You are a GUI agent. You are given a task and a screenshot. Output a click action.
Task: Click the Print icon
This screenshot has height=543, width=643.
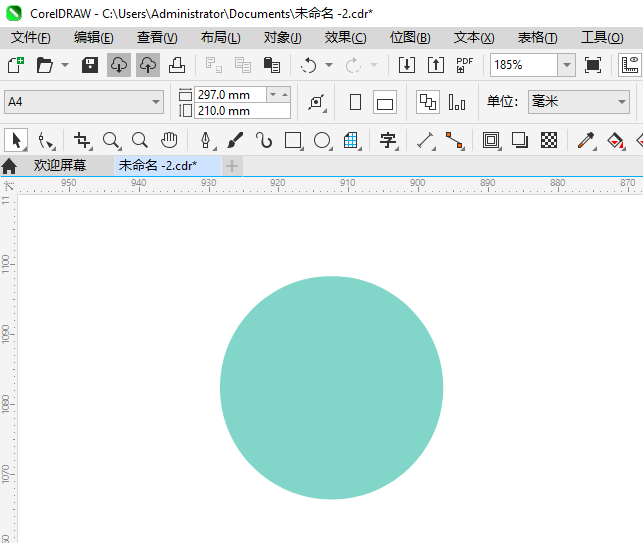click(177, 65)
